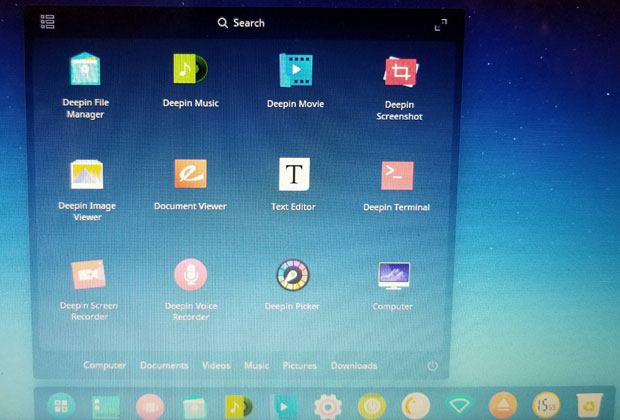Open the green multitasking view dock icon
The width and height of the screenshot is (620, 420).
(106, 407)
